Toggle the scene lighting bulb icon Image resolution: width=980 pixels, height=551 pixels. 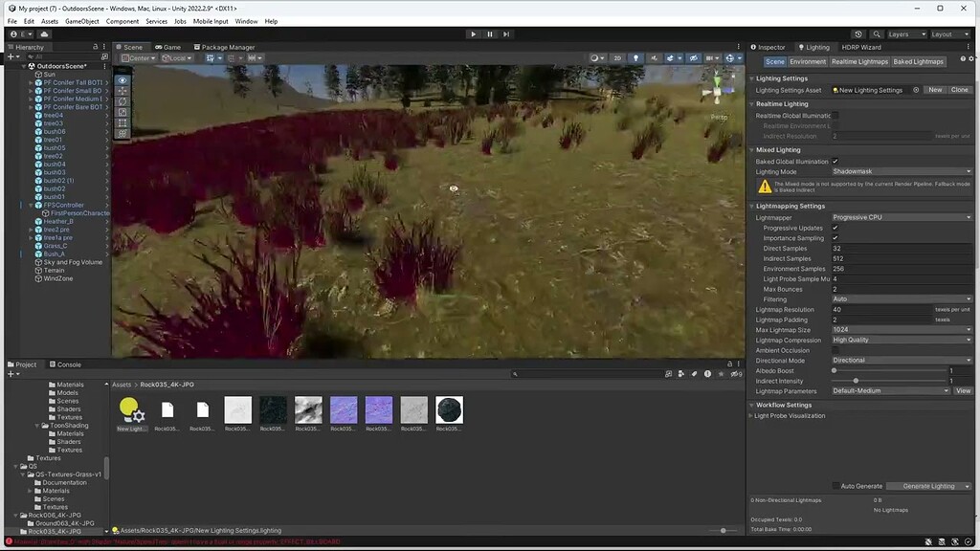(x=636, y=57)
